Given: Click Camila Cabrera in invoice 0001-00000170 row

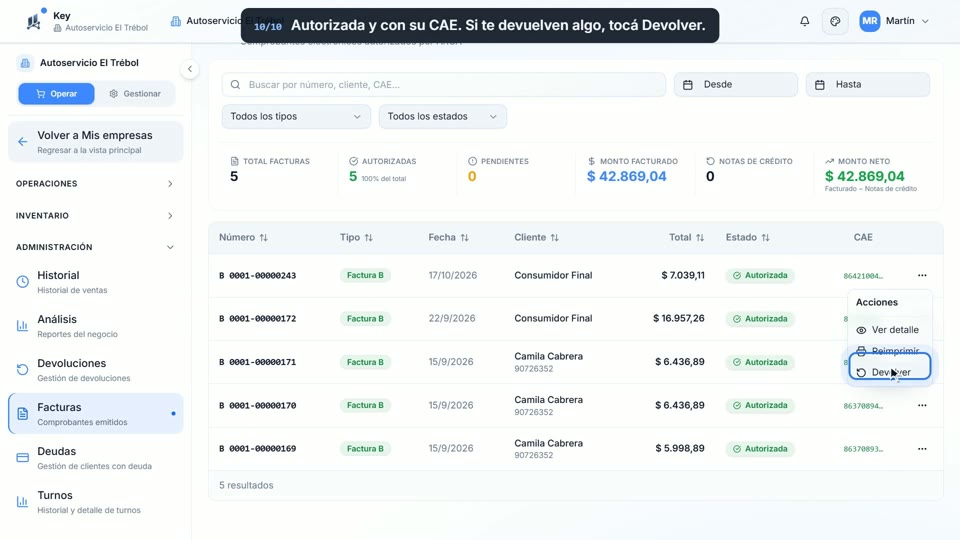Looking at the screenshot, I should point(548,400).
